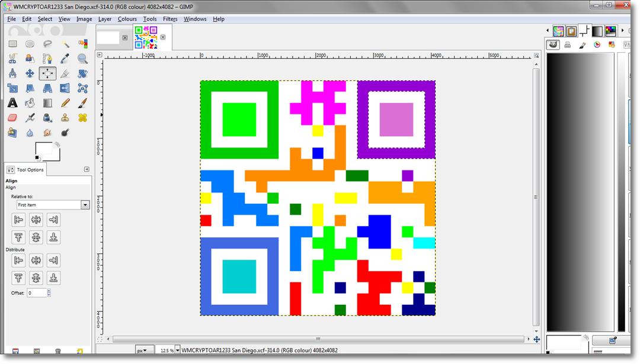Align right edge of target
The image size is (640, 364).
53,220
